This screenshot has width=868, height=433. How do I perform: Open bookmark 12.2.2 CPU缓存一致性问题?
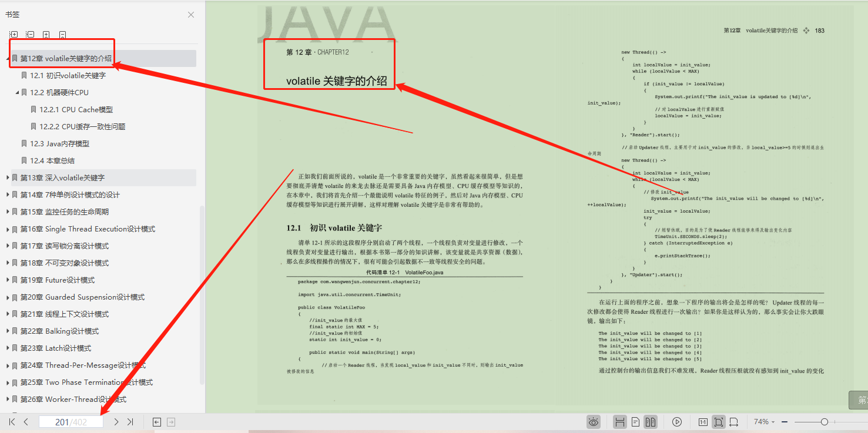(x=82, y=126)
